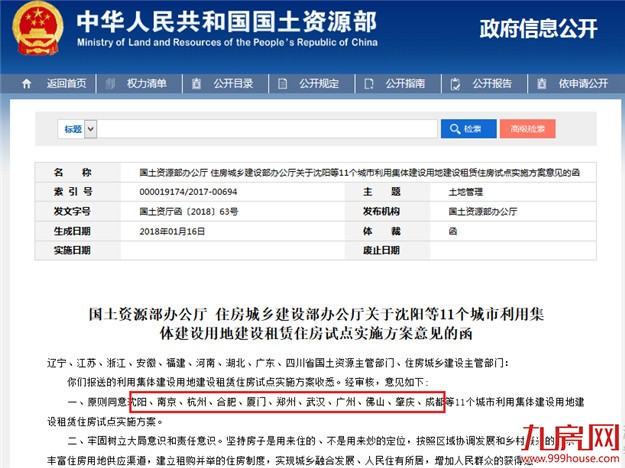
Task: Click the 公开报告 clipboard icon
Action: (x=455, y=84)
